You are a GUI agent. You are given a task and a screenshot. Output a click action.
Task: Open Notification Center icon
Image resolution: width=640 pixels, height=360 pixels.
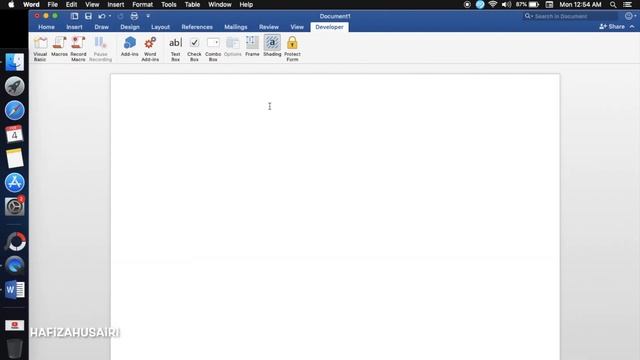627,4
